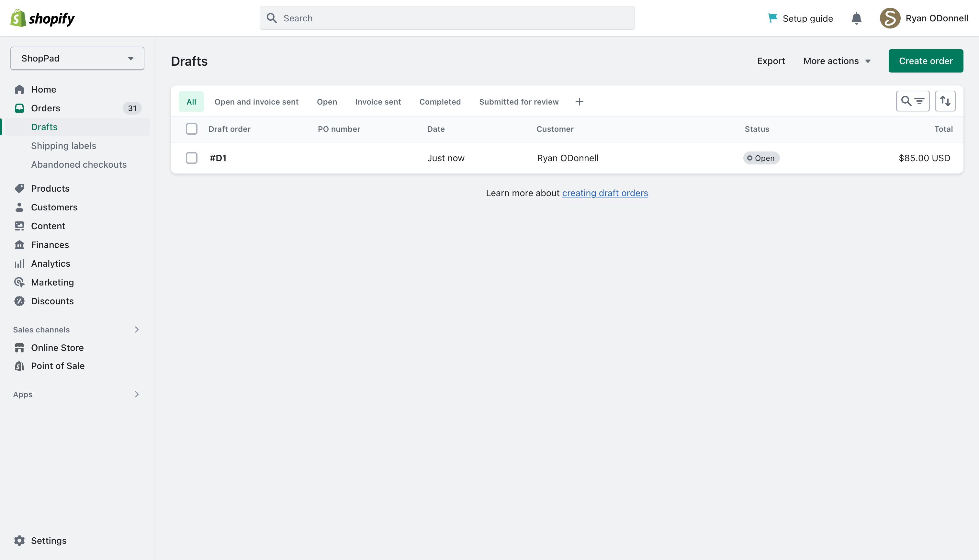The image size is (979, 560).
Task: Focus the top Search field
Action: [x=447, y=18]
